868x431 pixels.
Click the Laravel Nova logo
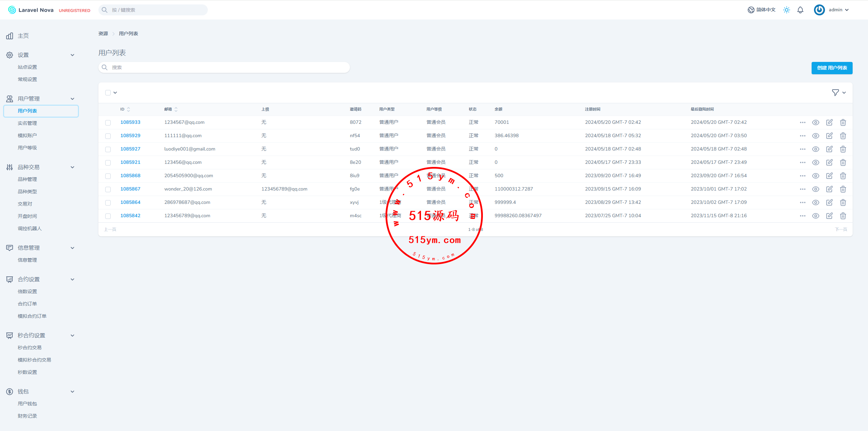point(31,10)
